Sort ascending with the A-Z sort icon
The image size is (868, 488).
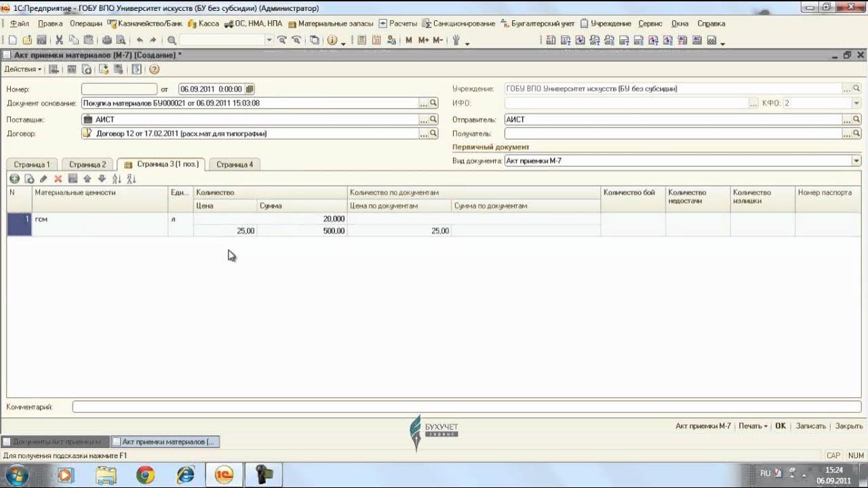tap(117, 179)
